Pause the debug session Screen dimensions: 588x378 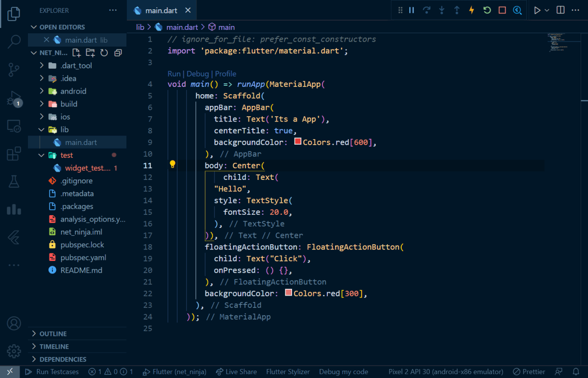pyautogui.click(x=412, y=10)
